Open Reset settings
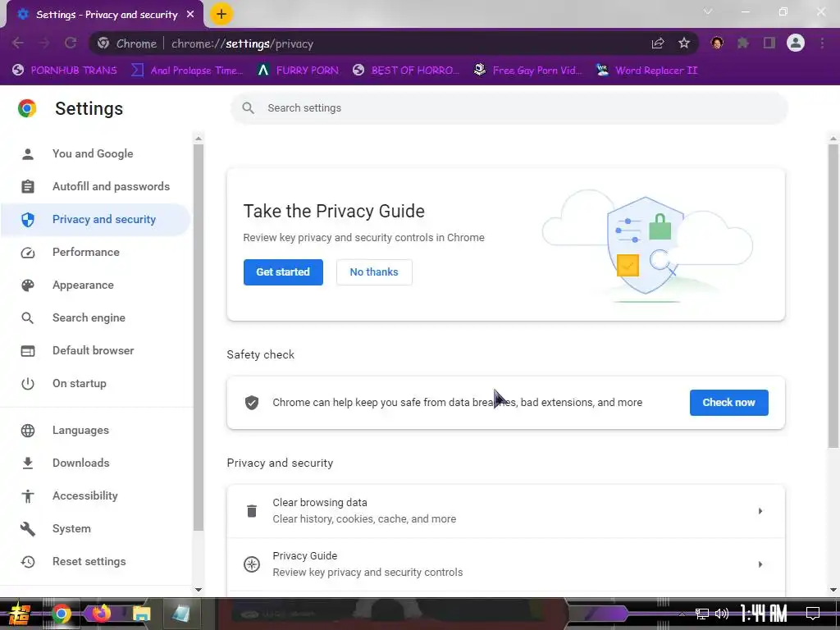This screenshot has height=630, width=840. click(95, 561)
